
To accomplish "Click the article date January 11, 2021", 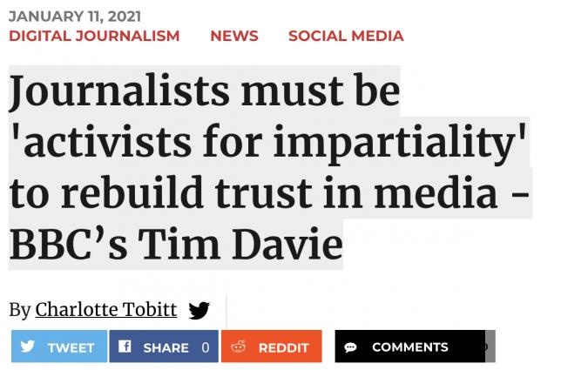I will (x=75, y=17).
